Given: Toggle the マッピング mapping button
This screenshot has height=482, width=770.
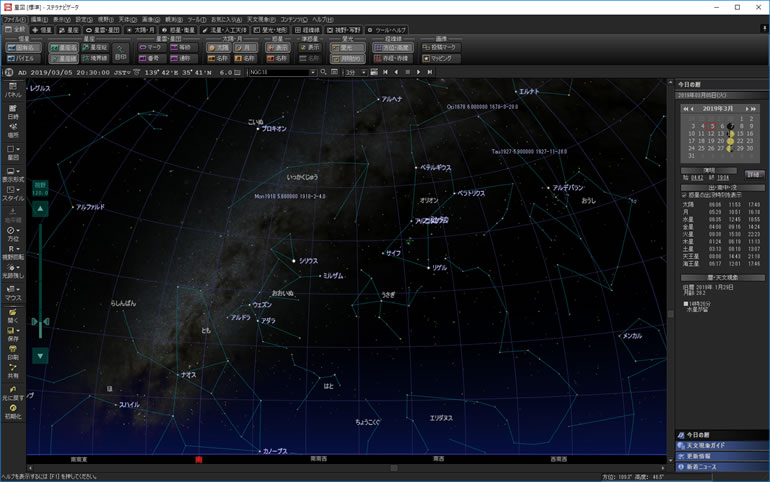Looking at the screenshot, I should (440, 58).
